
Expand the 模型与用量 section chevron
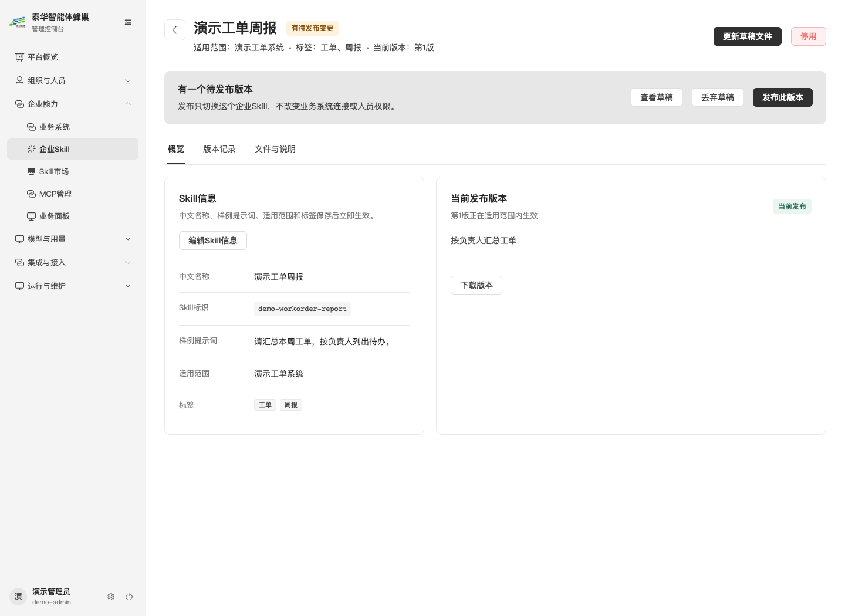pos(128,239)
